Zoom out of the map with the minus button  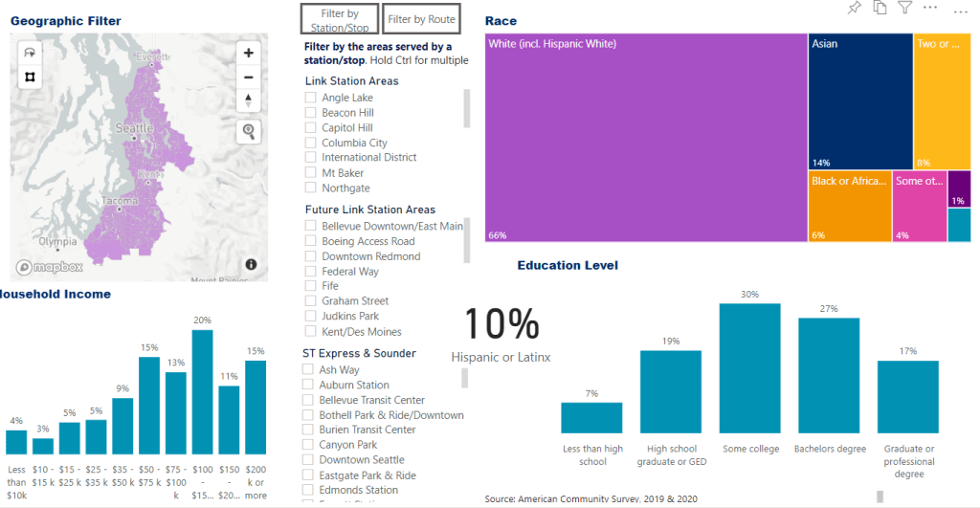point(249,77)
